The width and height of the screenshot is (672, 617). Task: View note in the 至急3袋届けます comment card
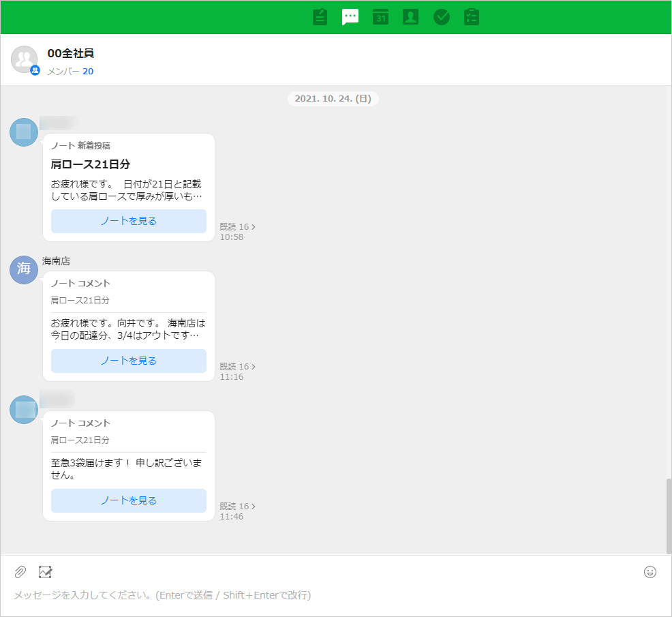tap(129, 500)
